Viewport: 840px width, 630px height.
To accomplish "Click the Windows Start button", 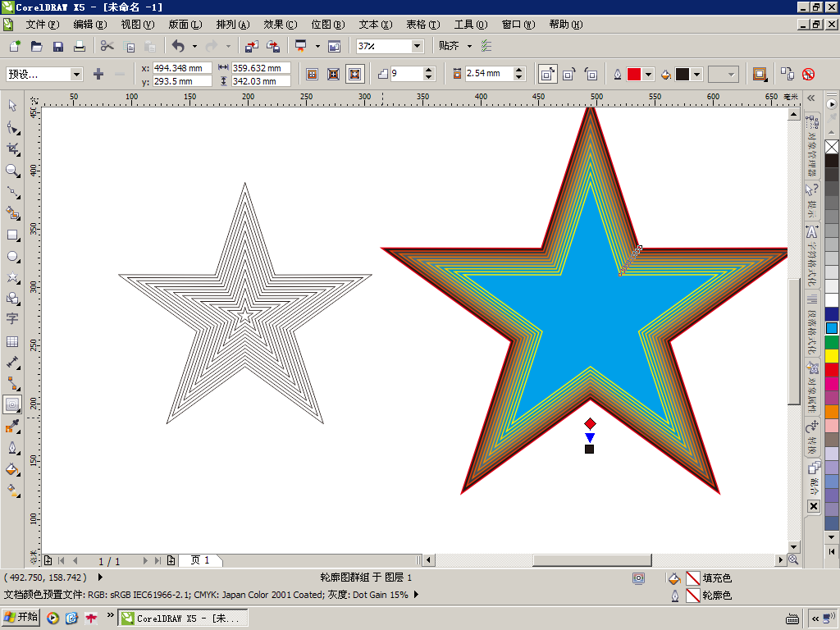I will (21, 617).
